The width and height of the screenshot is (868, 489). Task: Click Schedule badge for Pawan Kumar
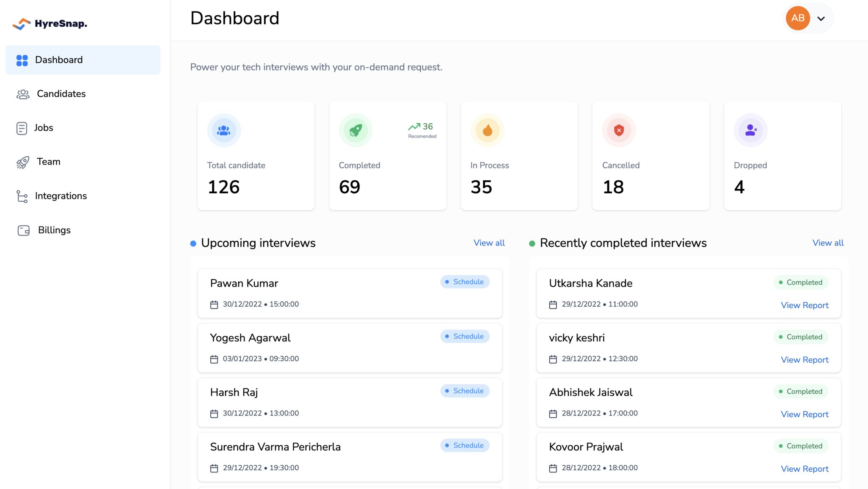coord(465,282)
